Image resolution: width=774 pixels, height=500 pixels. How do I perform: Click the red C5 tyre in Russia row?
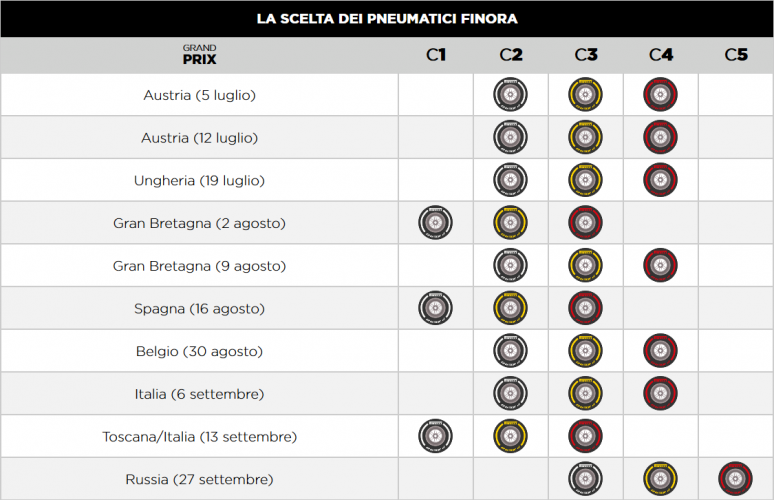coord(735,479)
